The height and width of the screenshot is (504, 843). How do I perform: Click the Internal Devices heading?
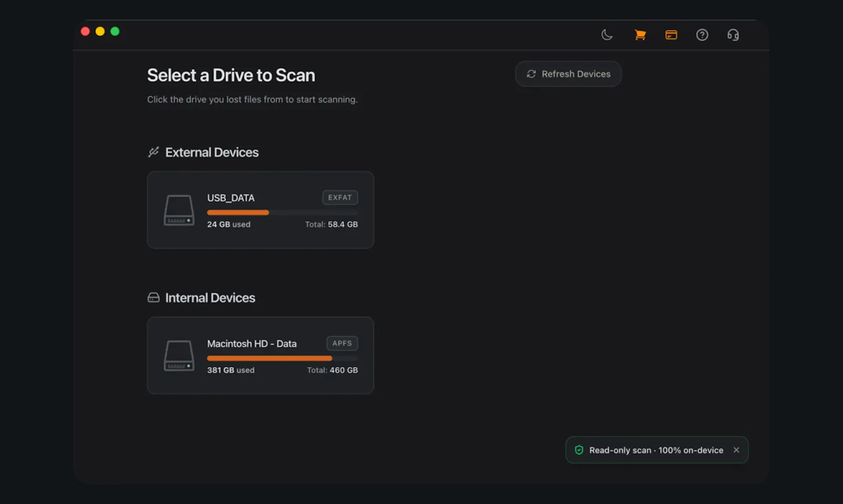pyautogui.click(x=210, y=298)
